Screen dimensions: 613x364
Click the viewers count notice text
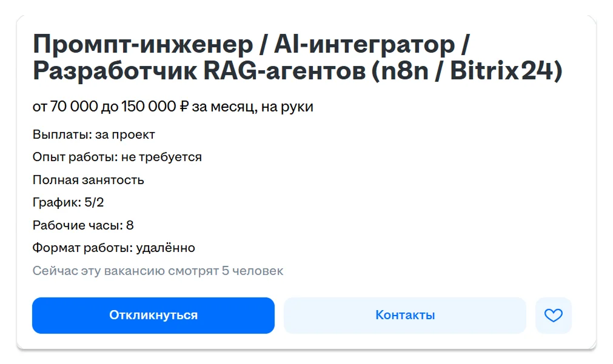pos(158,271)
